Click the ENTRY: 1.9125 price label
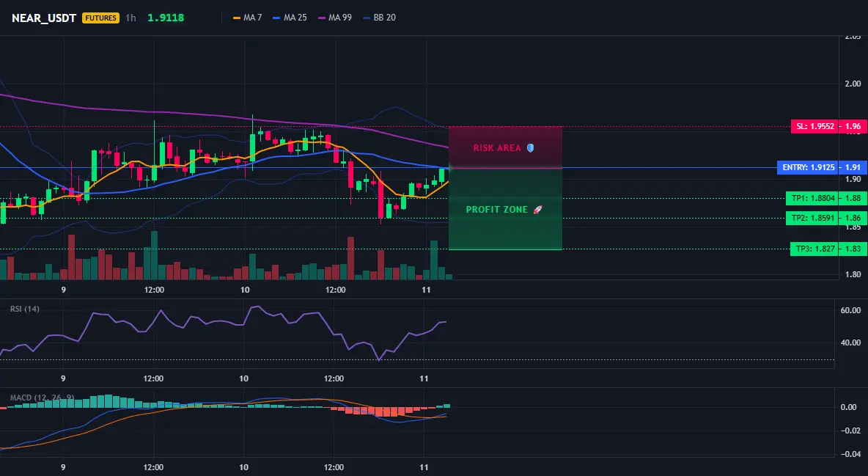Screen dimensions: 868x476 [808, 167]
